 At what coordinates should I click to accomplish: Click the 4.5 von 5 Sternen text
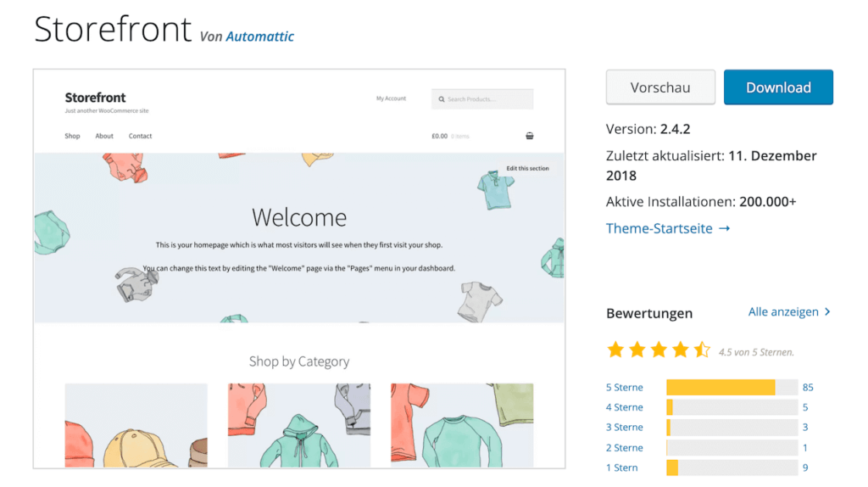coord(756,352)
